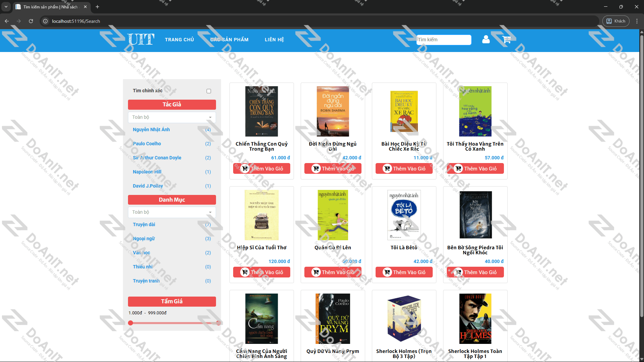Select category Văn học
644x362 pixels.
click(x=141, y=253)
